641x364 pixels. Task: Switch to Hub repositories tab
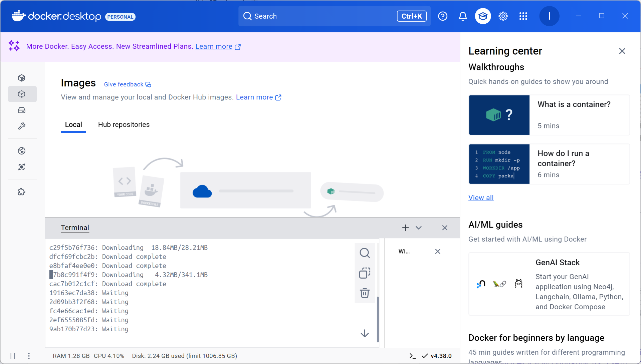pos(124,124)
